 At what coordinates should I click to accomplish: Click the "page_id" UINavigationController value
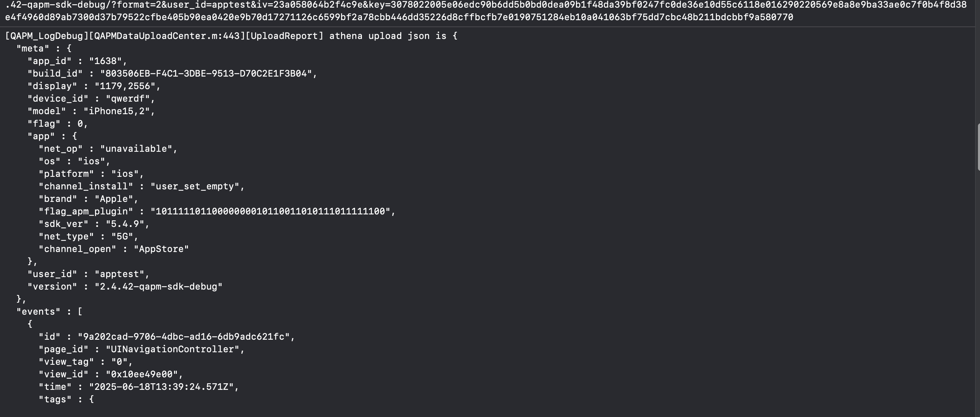[172, 350]
